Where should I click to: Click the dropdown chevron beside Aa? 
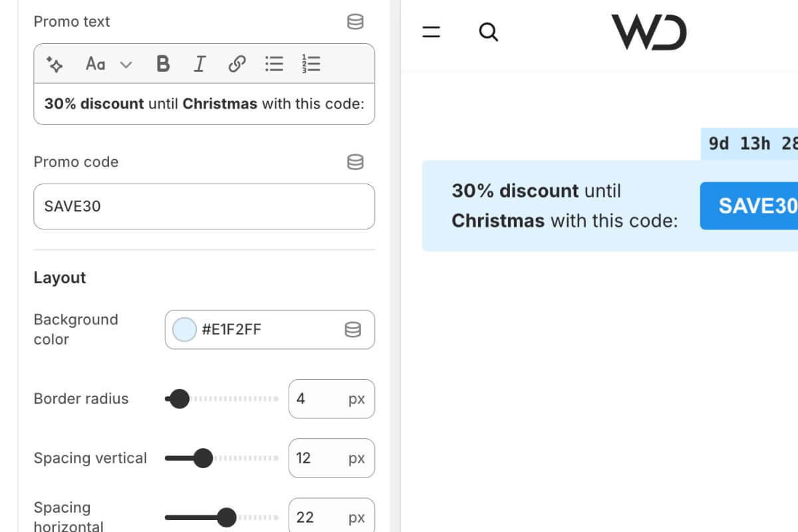tap(126, 65)
